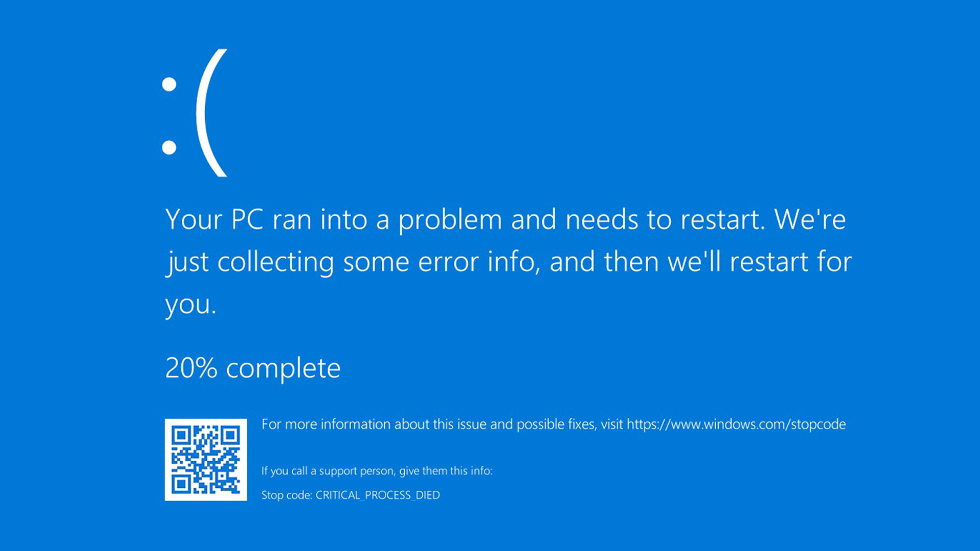The width and height of the screenshot is (980, 551).
Task: Click the QR code's top-right finder square
Action: pos(230,435)
